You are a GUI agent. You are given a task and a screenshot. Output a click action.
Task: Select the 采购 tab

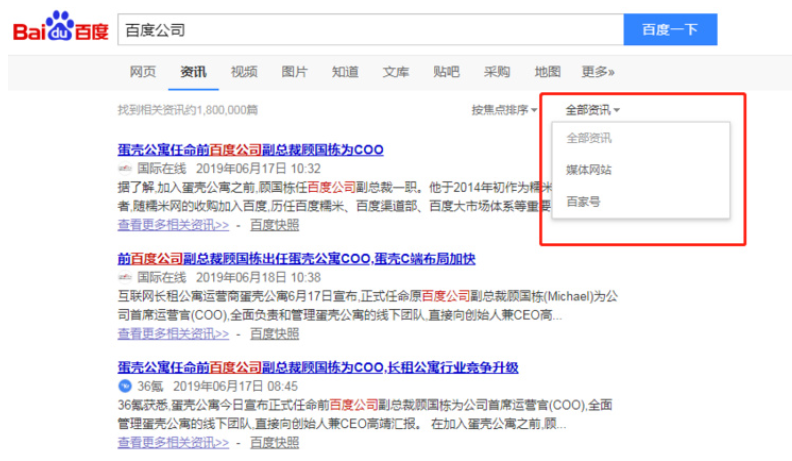pyautogui.click(x=497, y=72)
